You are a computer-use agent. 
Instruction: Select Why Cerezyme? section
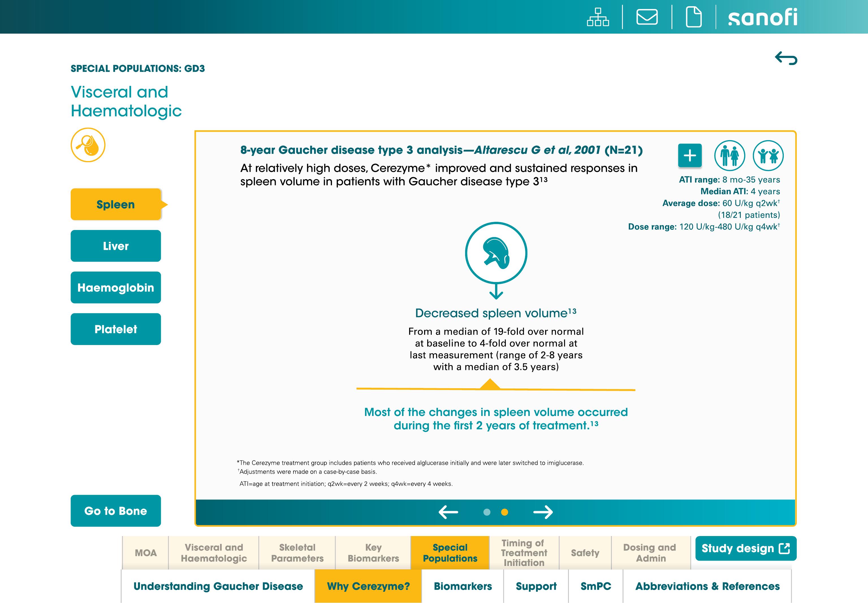tap(368, 586)
